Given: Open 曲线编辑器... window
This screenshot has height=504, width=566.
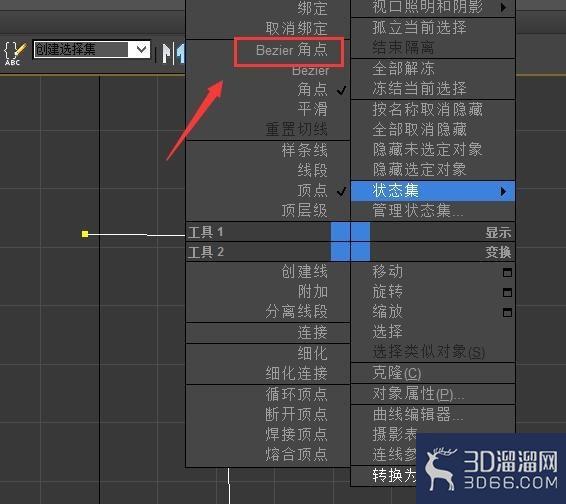Looking at the screenshot, I should (x=418, y=414).
